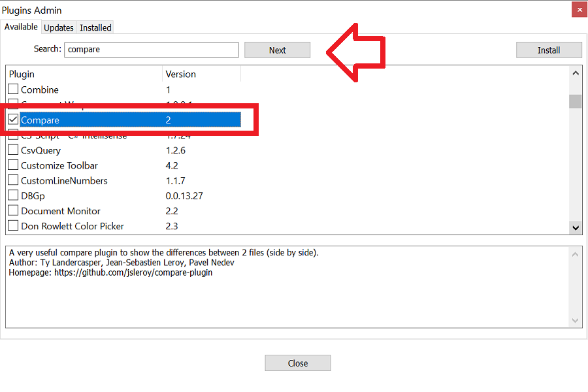This screenshot has width=588, height=392.
Task: Enable the CustomLineNumbers plugin
Action: (x=12, y=180)
